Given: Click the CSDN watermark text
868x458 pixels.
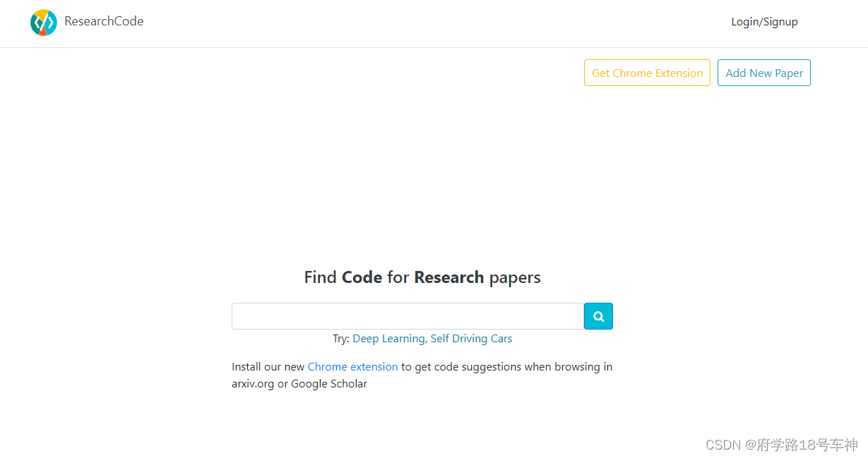Looking at the screenshot, I should coord(782,445).
